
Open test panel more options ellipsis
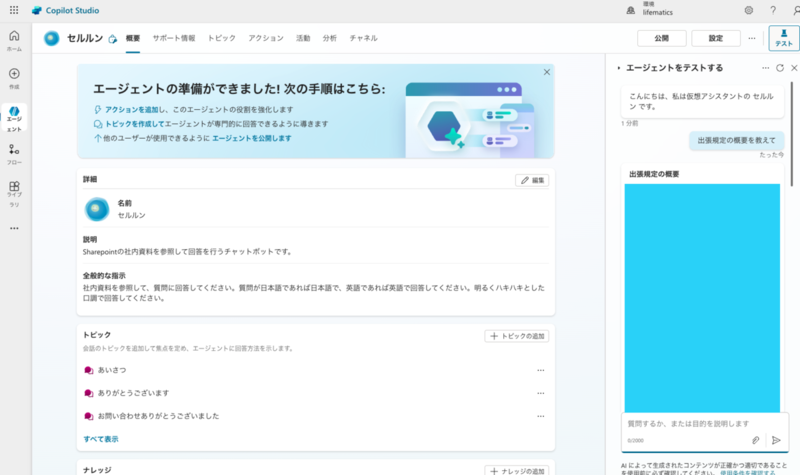pos(765,68)
